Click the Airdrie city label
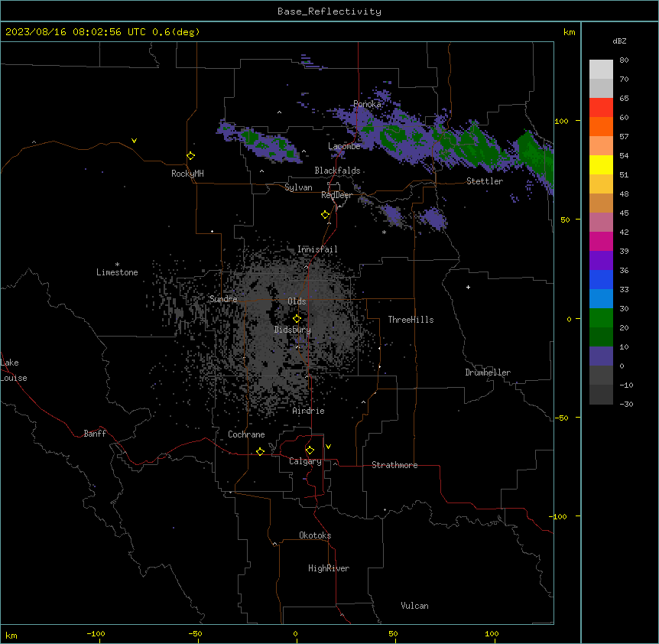Viewport: 659px width, 644px height. coord(309,411)
